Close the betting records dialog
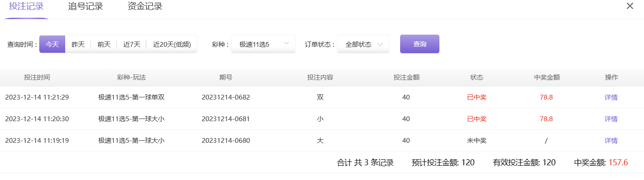Image resolution: width=644 pixels, height=180 pixels. click(630, 6)
